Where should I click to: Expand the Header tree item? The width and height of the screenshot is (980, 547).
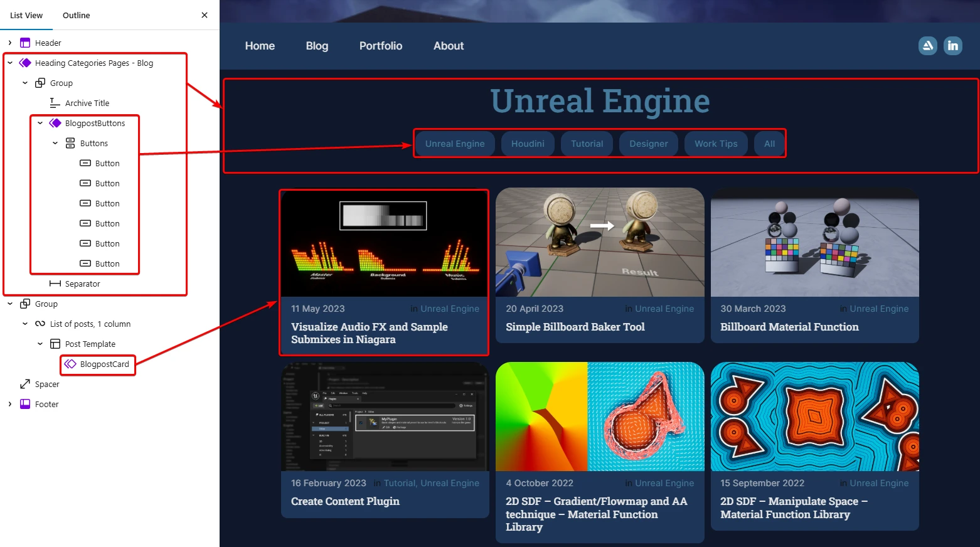point(10,43)
